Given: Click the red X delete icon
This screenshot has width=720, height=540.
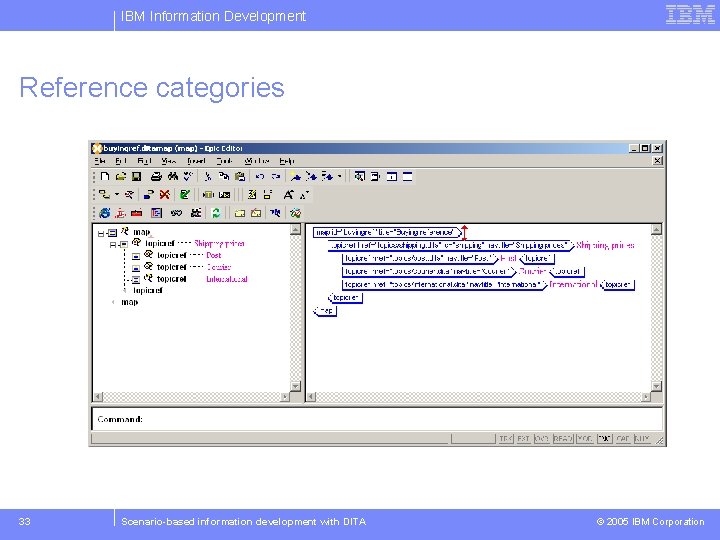Looking at the screenshot, I should click(164, 195).
